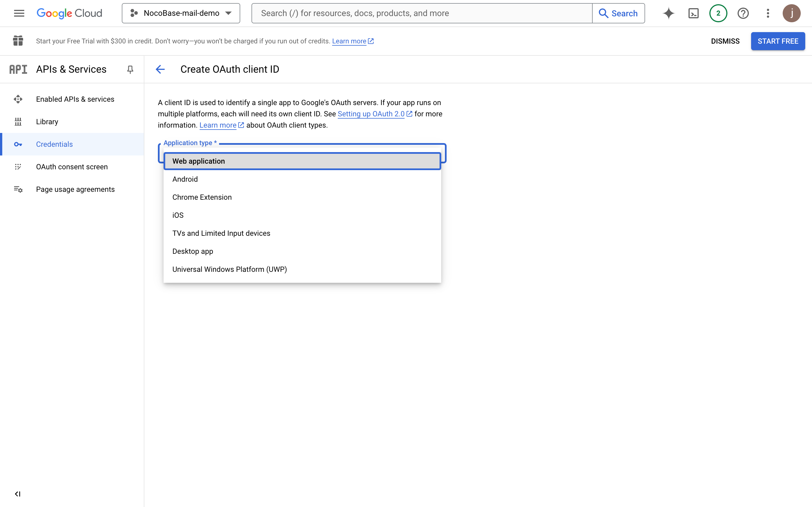Image resolution: width=812 pixels, height=507 pixels.
Task: Click the START FREE button
Action: [777, 41]
